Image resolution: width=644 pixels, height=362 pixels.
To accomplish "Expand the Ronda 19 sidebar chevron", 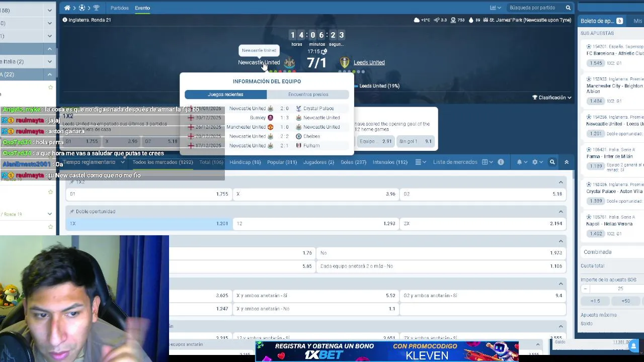I will coord(49,214).
